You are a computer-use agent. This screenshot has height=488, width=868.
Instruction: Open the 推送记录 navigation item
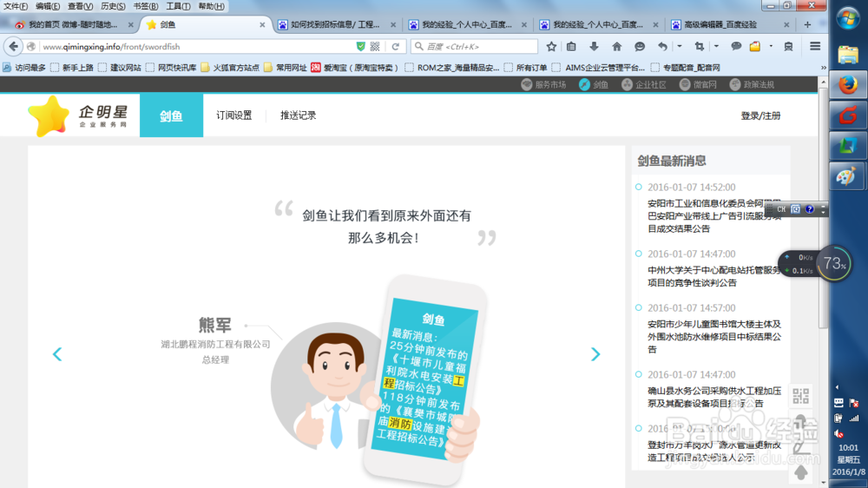[x=299, y=115]
